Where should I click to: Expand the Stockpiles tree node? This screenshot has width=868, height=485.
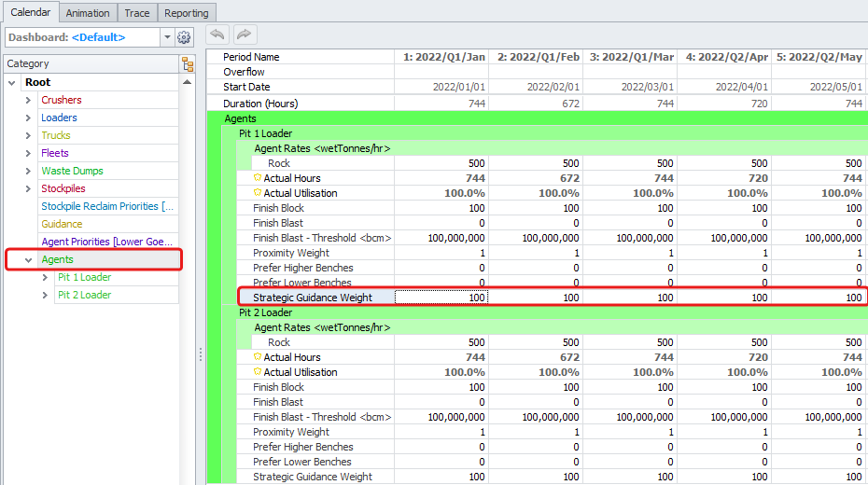28,188
